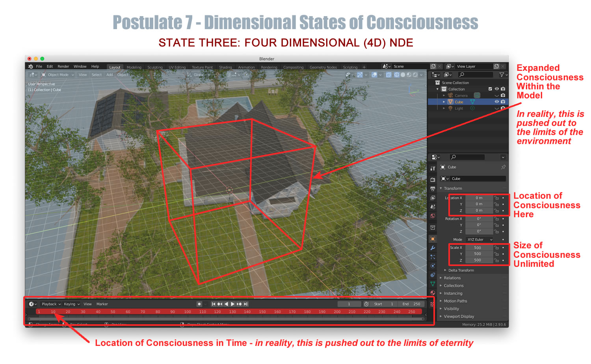Viewport: 591px width, 364px height.
Task: Hide the Cube using its eye toggle
Action: 497,102
